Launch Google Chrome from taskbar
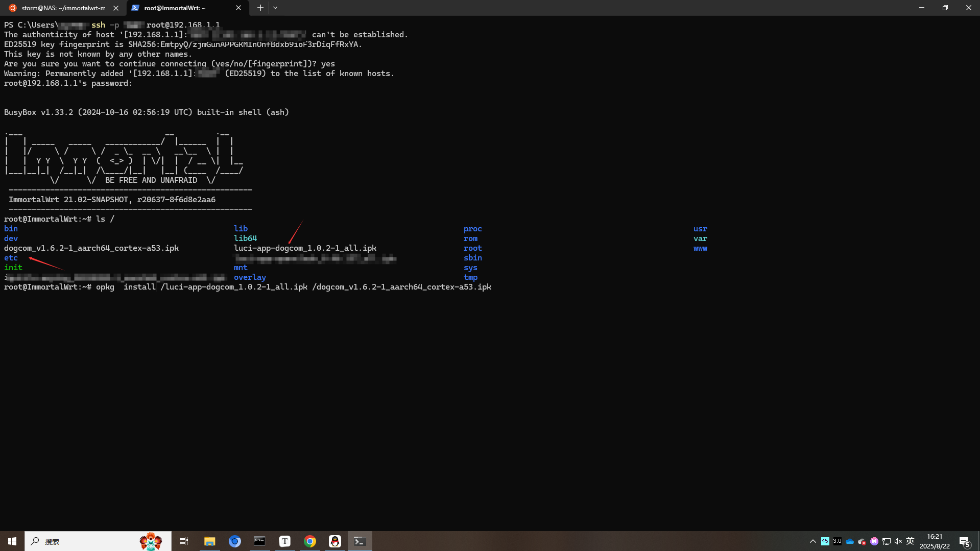Image resolution: width=980 pixels, height=551 pixels. [x=310, y=541]
